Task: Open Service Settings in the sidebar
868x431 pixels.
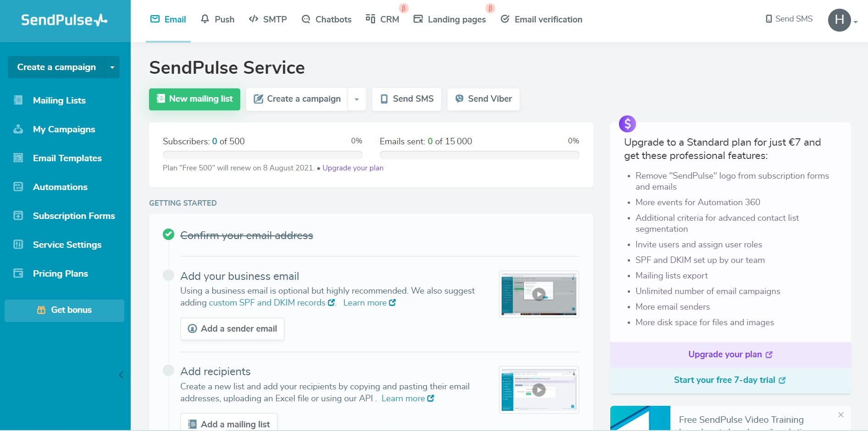Action: (67, 245)
